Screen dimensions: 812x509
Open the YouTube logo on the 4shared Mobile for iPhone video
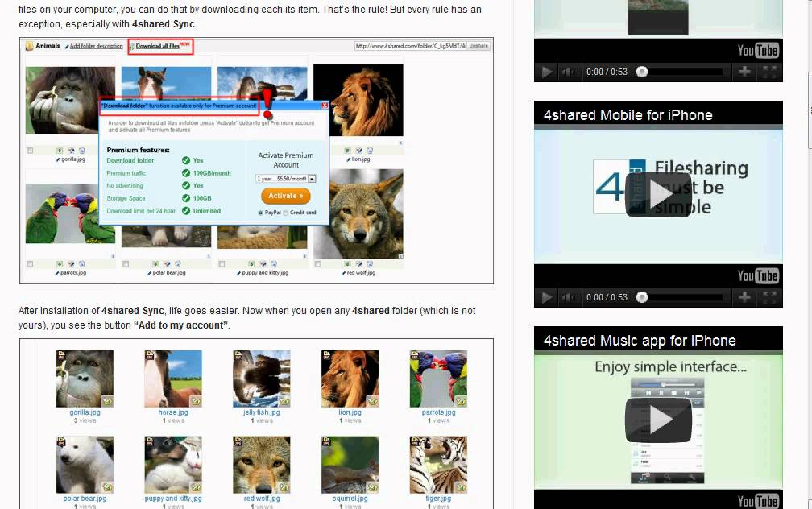(758, 275)
